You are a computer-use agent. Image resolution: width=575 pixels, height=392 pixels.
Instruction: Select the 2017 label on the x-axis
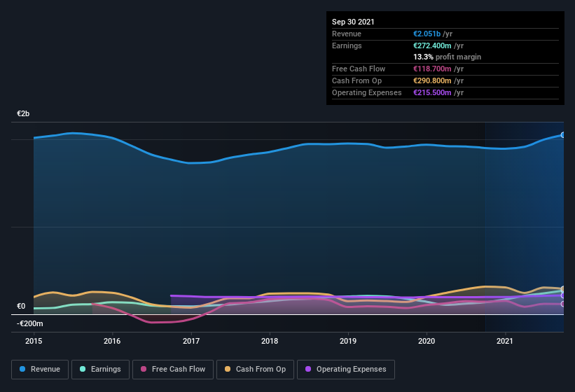tap(191, 341)
